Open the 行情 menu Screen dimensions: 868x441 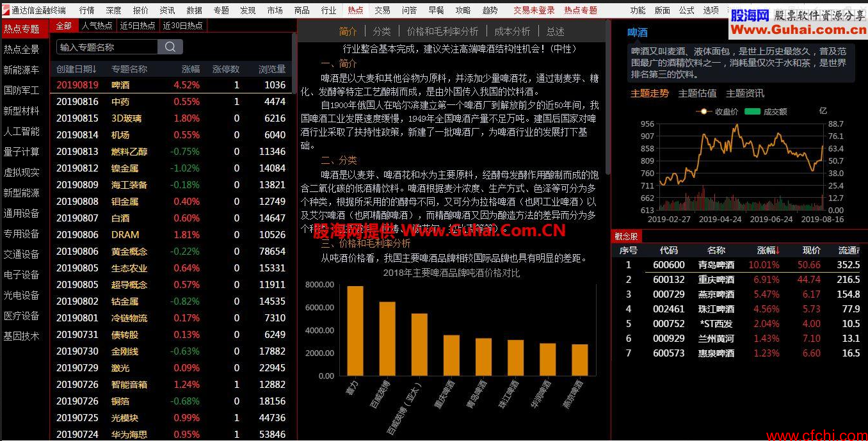[x=86, y=10]
